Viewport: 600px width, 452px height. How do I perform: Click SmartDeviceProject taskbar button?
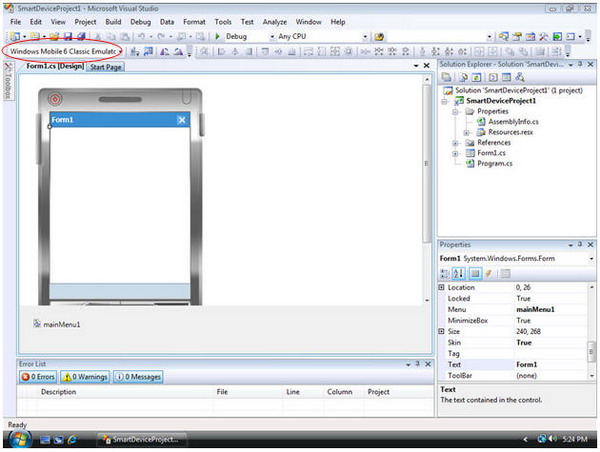point(141,439)
